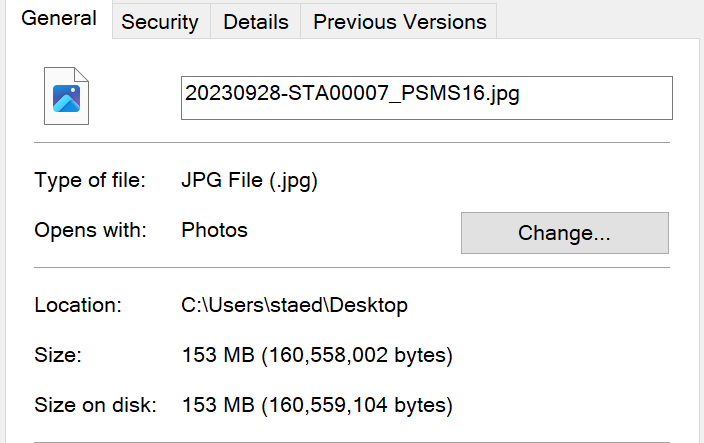Click the 'JPG File (.jpg)' text
Screen dimensions: 704x443
tap(249, 180)
